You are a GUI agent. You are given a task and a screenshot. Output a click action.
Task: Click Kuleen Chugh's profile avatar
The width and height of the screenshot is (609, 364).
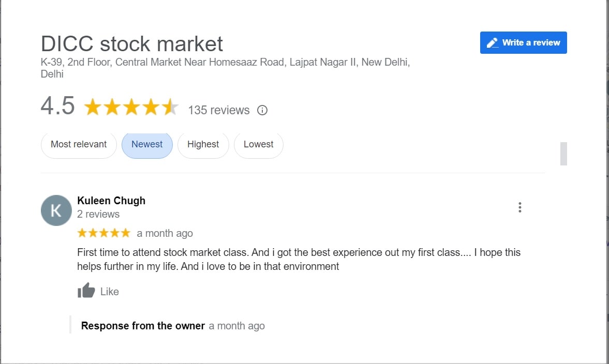click(56, 210)
